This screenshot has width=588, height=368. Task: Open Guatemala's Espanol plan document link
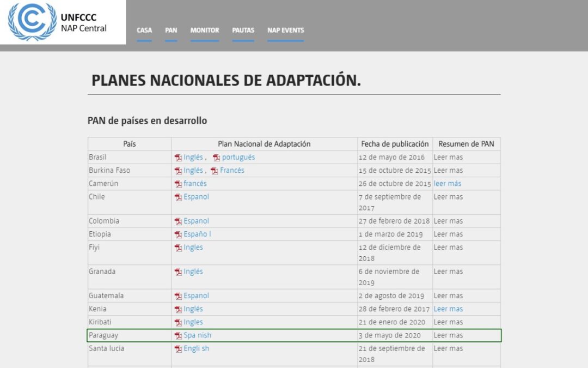tap(196, 296)
